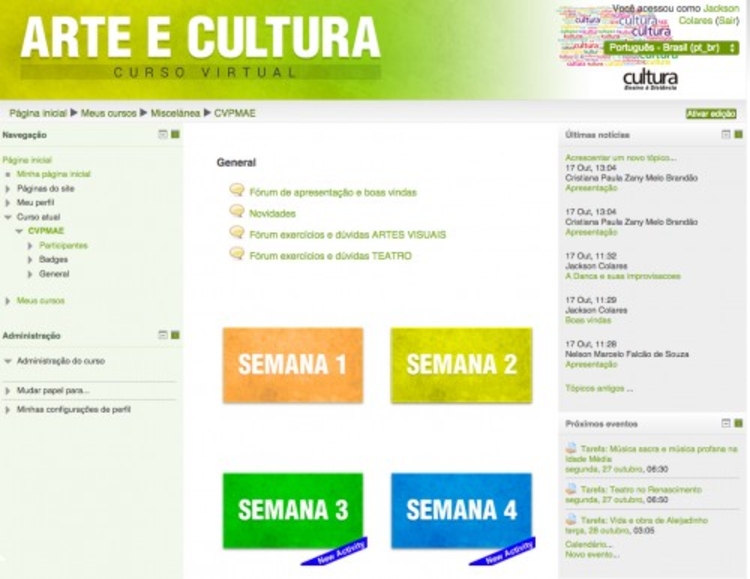Open the Português - Brasil language dropdown

click(669, 48)
